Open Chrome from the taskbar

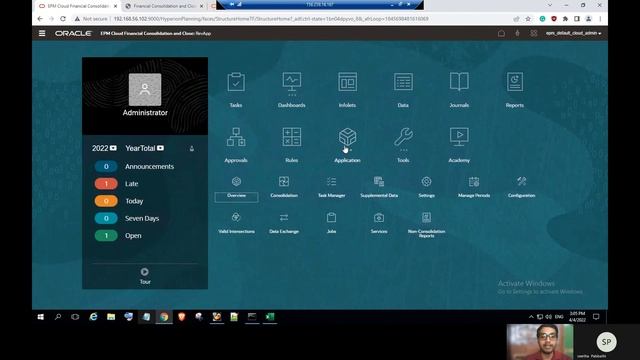(164, 317)
